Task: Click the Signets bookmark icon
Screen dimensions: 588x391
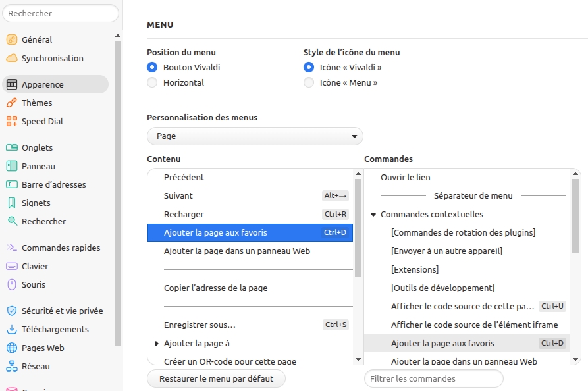Action: click(11, 203)
